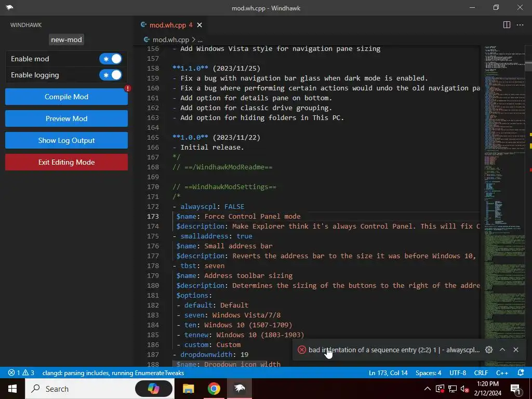Open File Explorer from taskbar
The height and width of the screenshot is (399, 532).
[188, 389]
